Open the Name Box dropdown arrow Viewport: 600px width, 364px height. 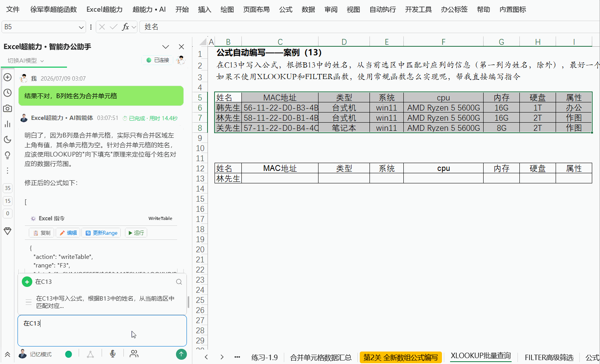coord(81,27)
